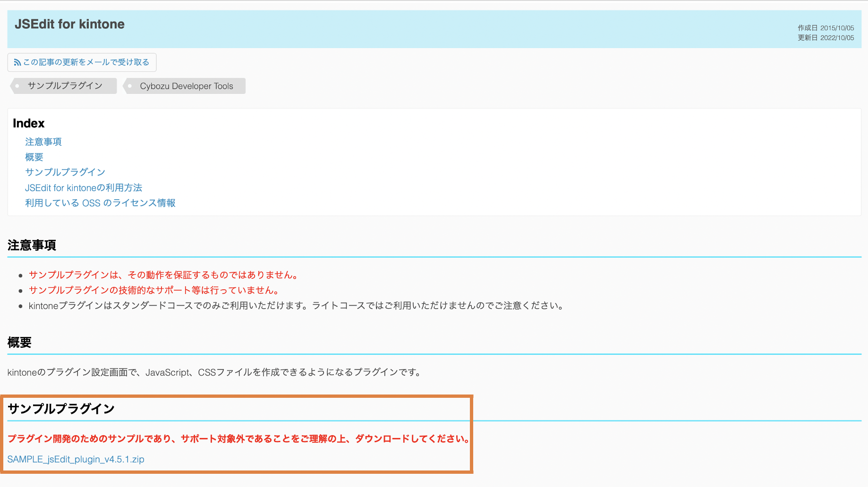Jump to 注意事項 from the Index

[43, 142]
